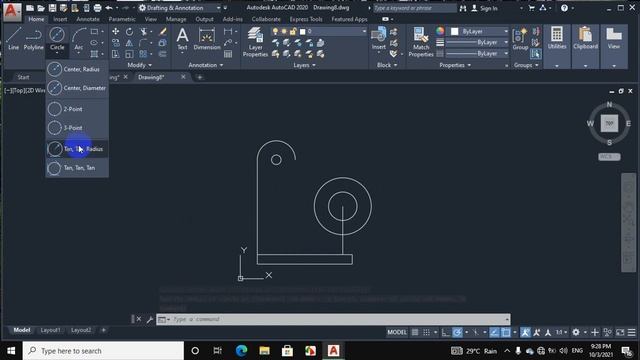The image size is (640, 360).
Task: Click the Rectangle tool icon
Action: point(94,31)
